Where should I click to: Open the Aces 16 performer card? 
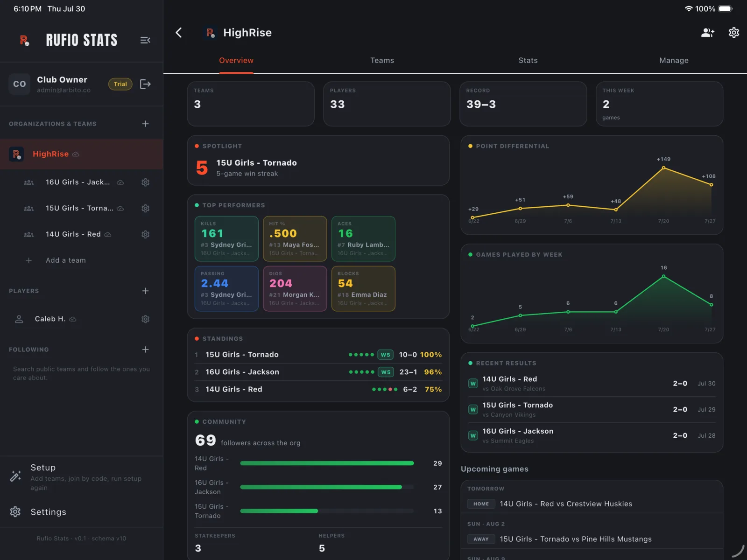(x=363, y=238)
